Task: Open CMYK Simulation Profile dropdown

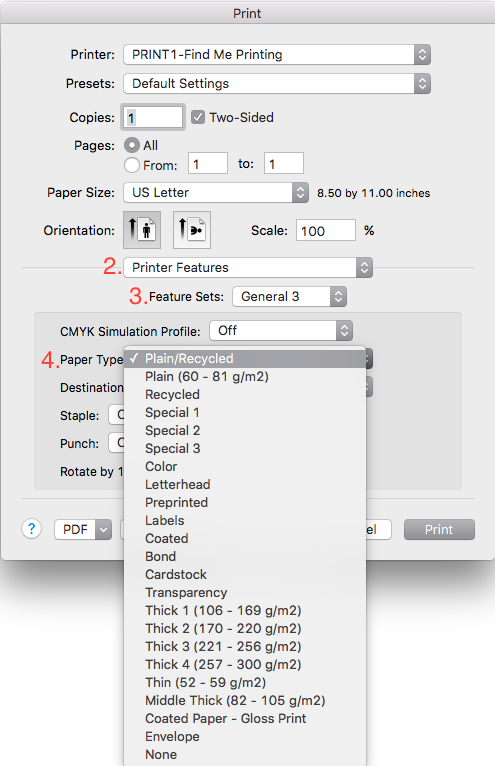Action: 281,331
